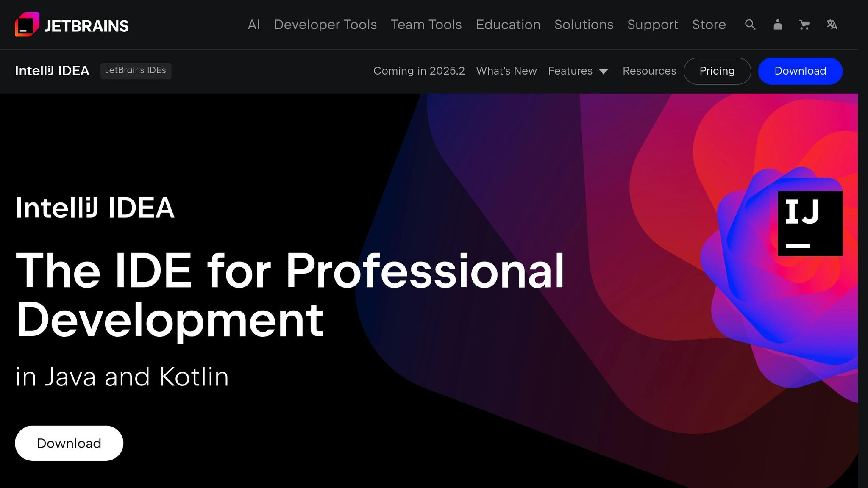Select the 'in Java and Kotlin' subtitle
Image resolution: width=868 pixels, height=488 pixels.
point(122,377)
